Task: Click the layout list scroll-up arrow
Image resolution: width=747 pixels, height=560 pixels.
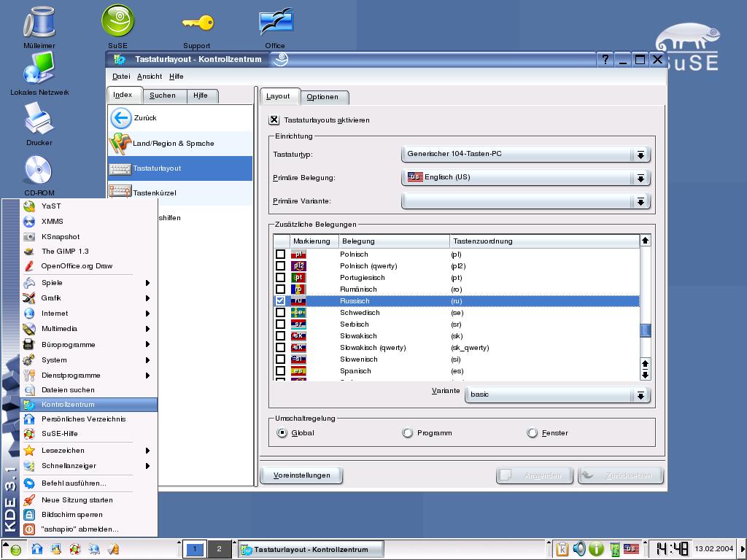Action: (x=646, y=241)
